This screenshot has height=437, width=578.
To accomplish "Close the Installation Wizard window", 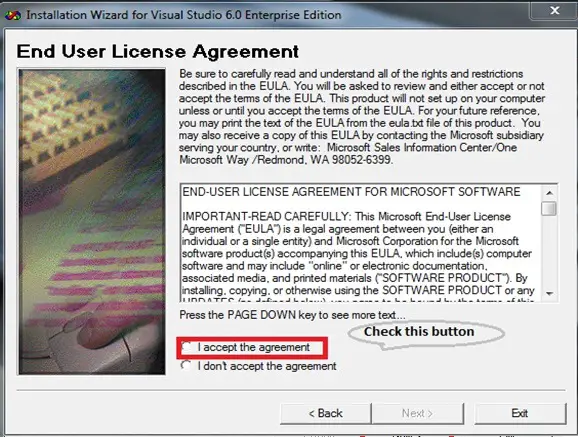I will click(x=554, y=11).
